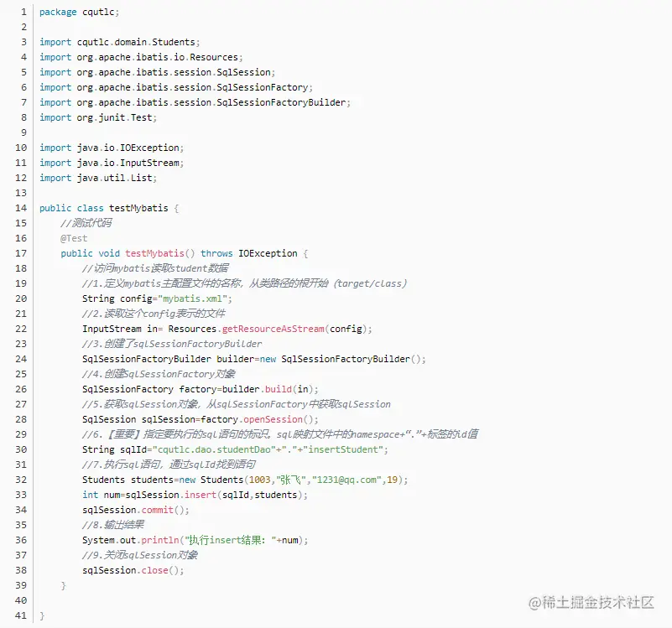Click the 'new Students(1003,...' statement

click(x=245, y=480)
